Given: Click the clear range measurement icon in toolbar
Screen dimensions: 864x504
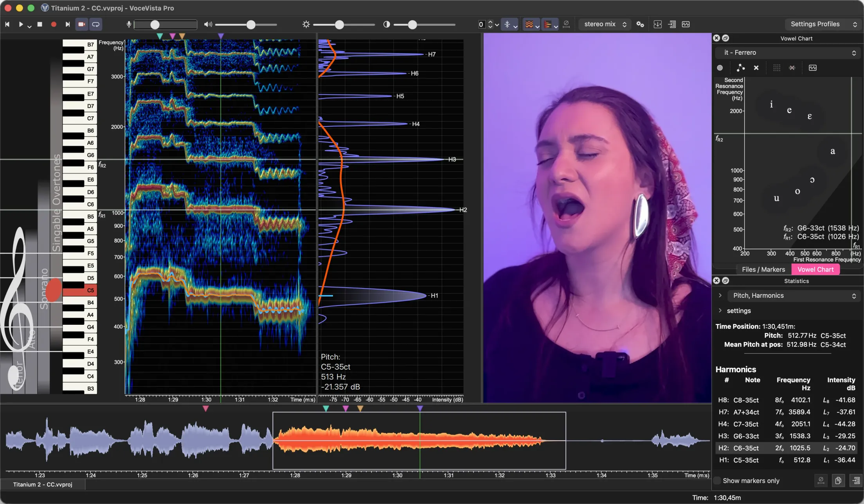Looking at the screenshot, I should click(566, 24).
